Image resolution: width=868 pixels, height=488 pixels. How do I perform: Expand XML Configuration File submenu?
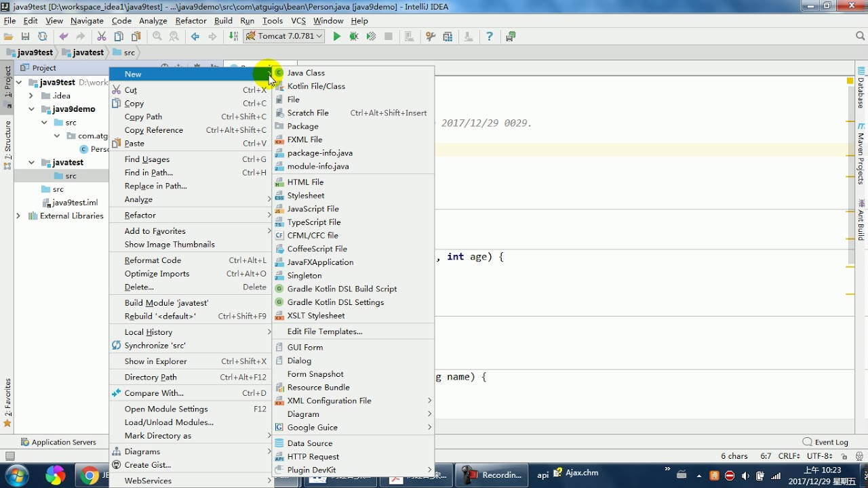click(353, 401)
